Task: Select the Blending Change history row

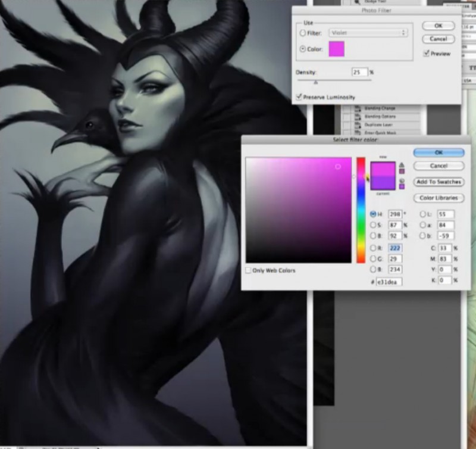Action: coord(381,108)
